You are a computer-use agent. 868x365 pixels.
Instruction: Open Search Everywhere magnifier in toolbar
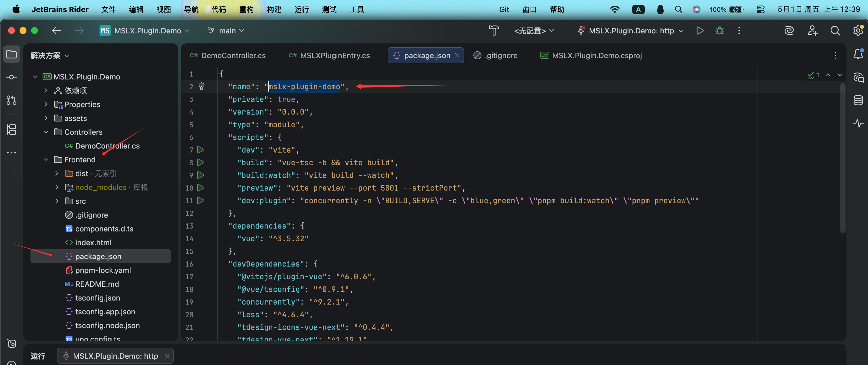[835, 31]
